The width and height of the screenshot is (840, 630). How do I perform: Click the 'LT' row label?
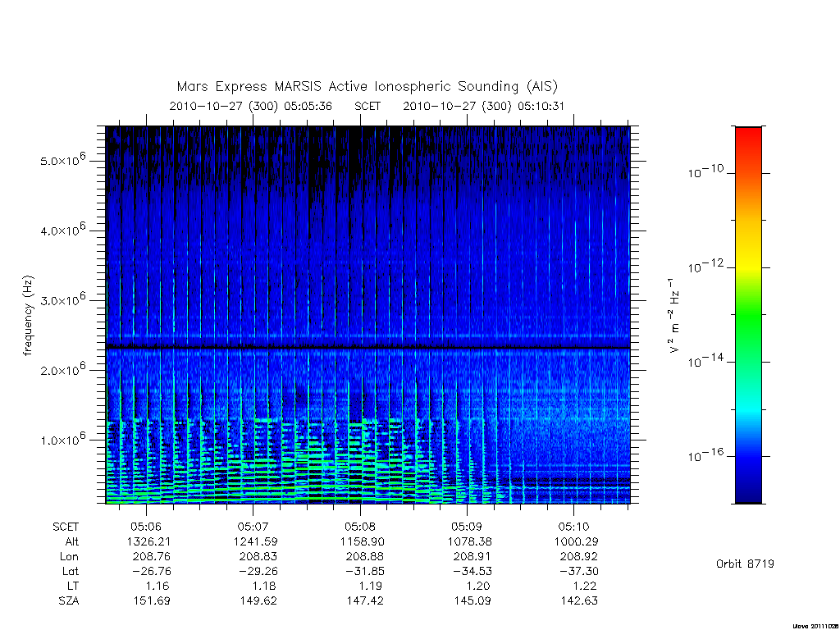pyautogui.click(x=73, y=586)
